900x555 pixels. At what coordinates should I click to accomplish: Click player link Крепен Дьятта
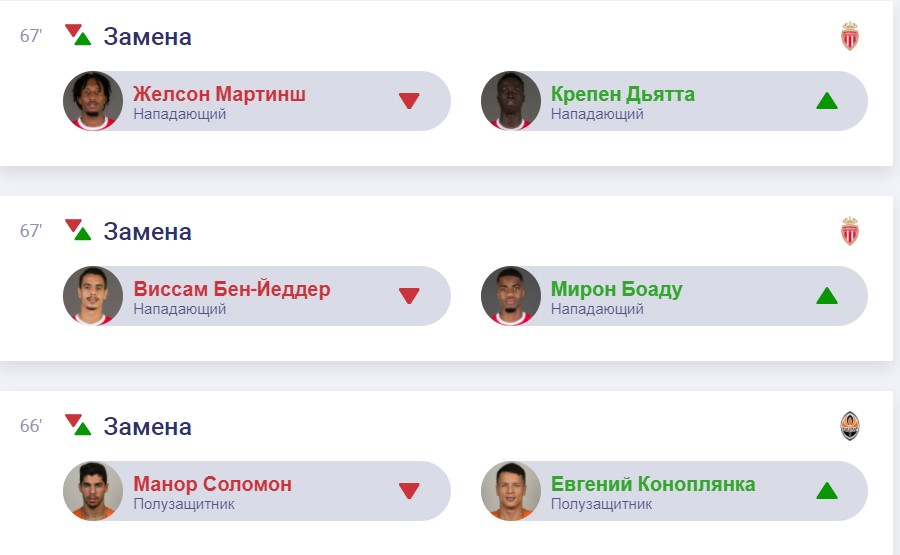622,95
